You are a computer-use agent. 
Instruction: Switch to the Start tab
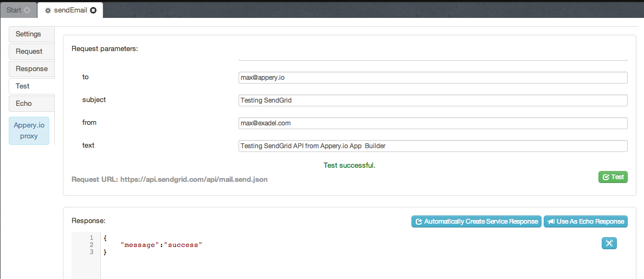coord(14,10)
